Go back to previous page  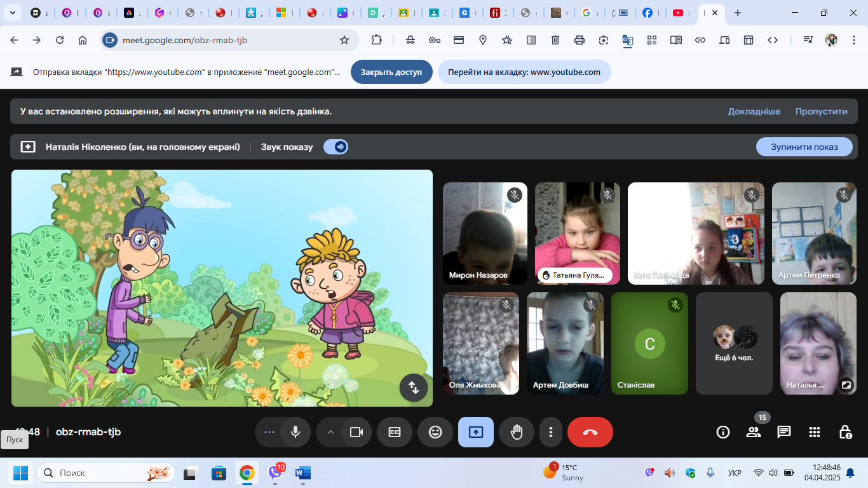coord(14,40)
